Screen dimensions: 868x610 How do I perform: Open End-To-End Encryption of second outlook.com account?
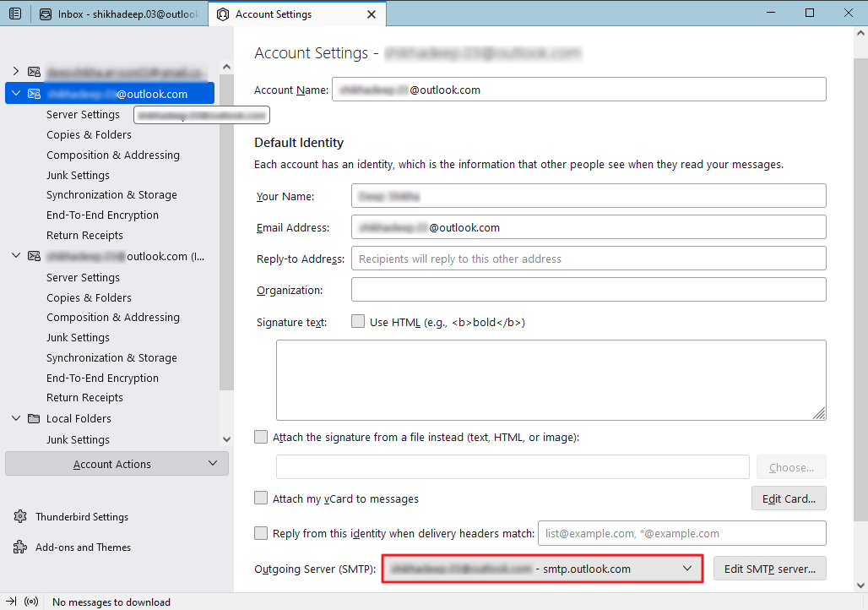tap(102, 378)
